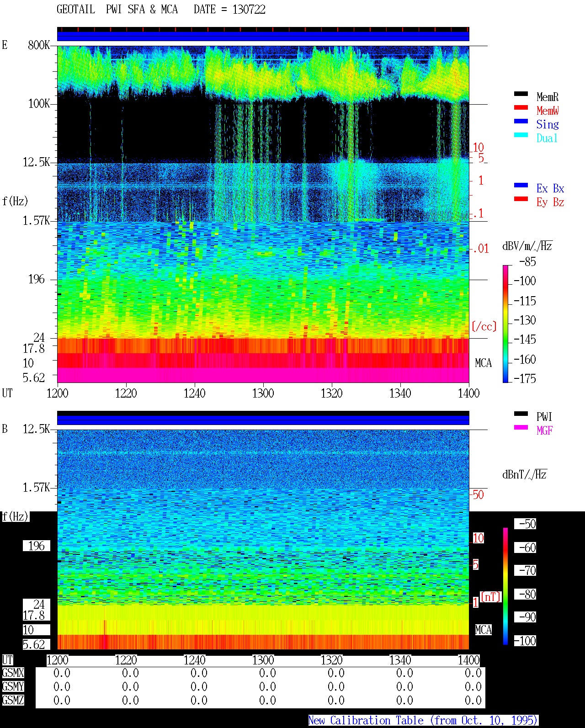Click the dBnT magnetic field color bar
Viewport: 585px width, 728px height.
tap(505, 586)
